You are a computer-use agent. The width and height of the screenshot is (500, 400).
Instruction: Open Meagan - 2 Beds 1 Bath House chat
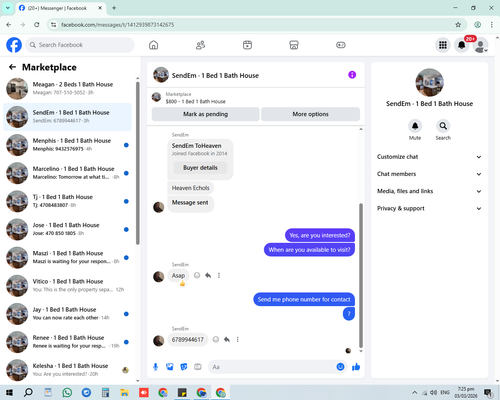pyautogui.click(x=67, y=89)
